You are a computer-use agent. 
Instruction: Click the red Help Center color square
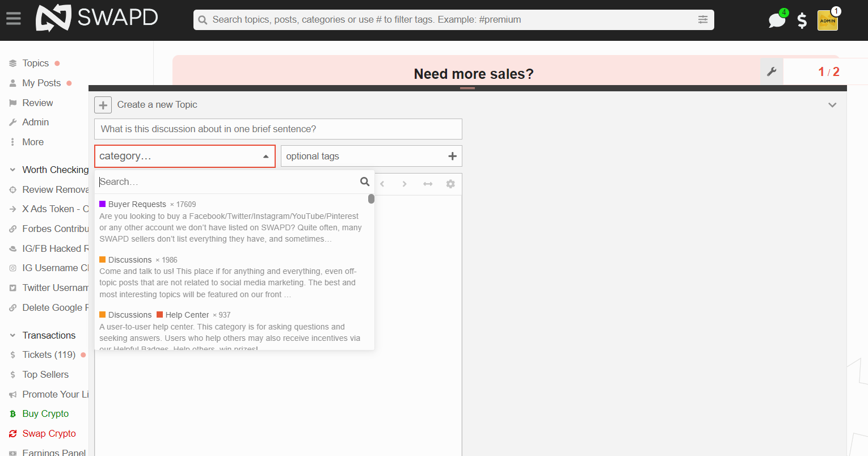pyautogui.click(x=160, y=314)
